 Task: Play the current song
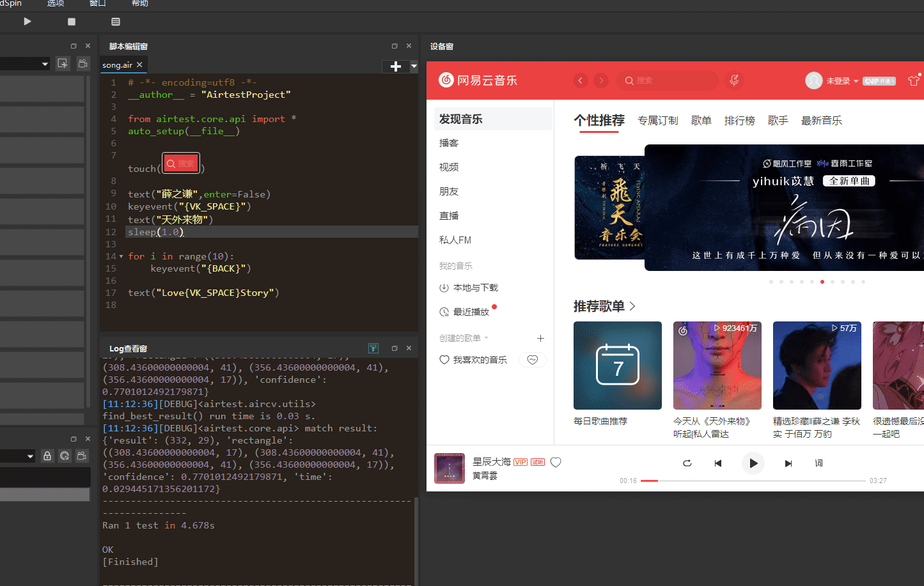click(x=753, y=463)
